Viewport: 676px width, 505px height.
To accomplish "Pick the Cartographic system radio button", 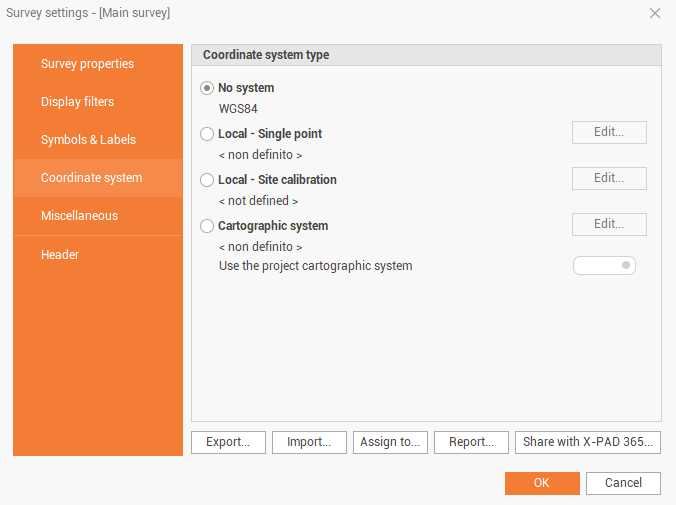I will point(207,226).
